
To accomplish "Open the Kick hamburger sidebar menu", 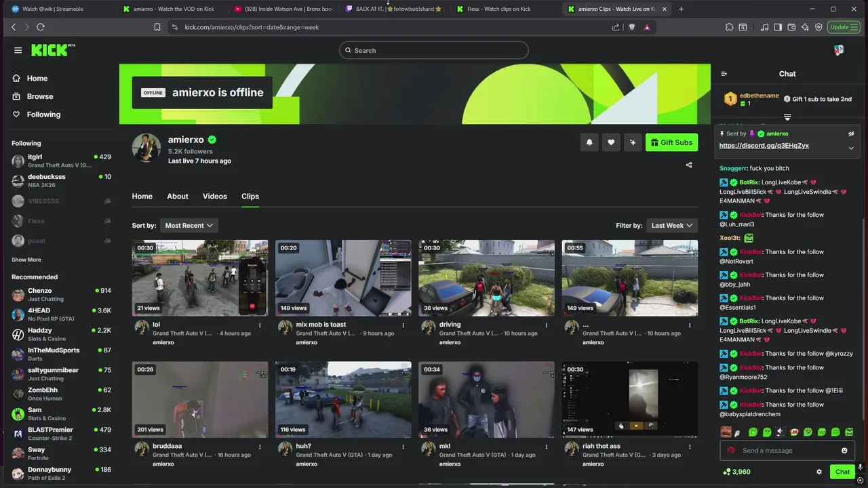I will (x=18, y=50).
